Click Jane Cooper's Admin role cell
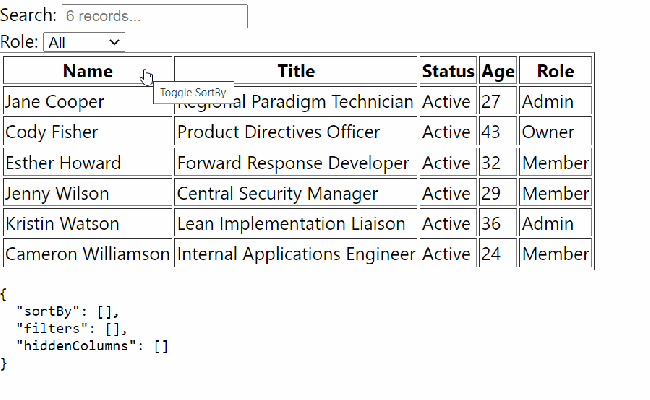 [x=555, y=102]
